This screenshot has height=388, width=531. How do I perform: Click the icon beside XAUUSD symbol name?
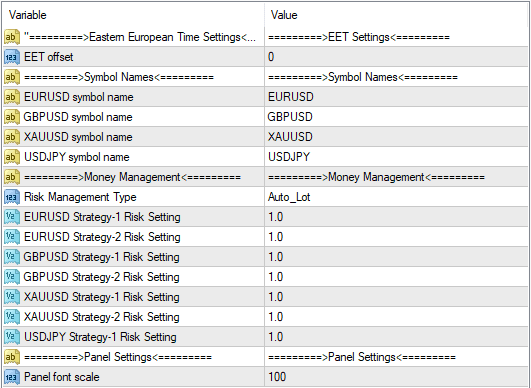[x=12, y=137]
